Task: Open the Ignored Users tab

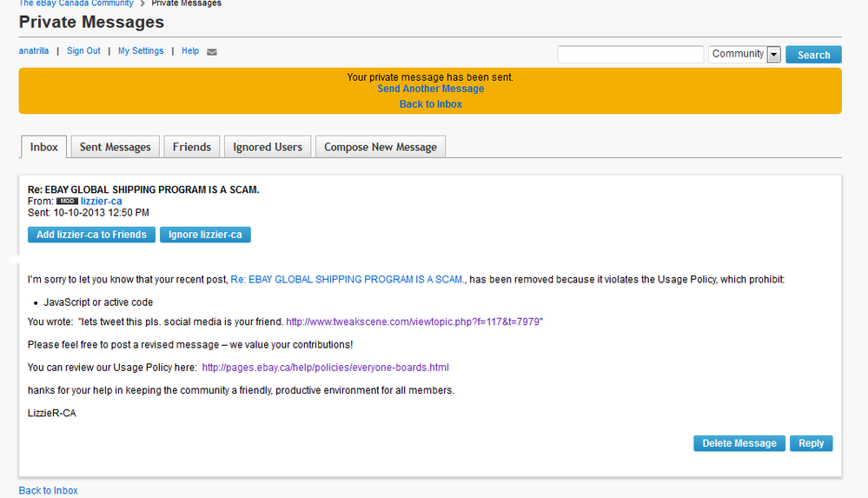Action: [268, 147]
